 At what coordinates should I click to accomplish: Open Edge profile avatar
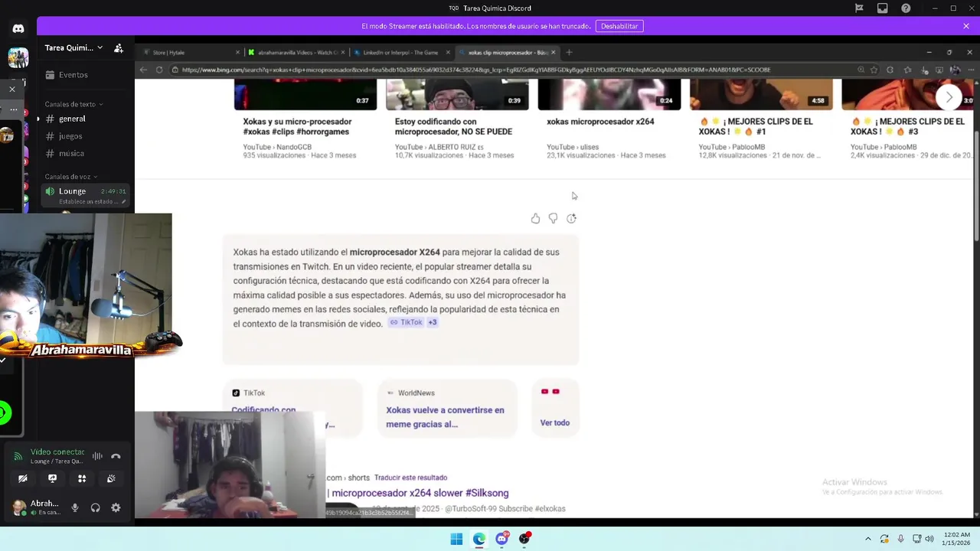(x=955, y=70)
